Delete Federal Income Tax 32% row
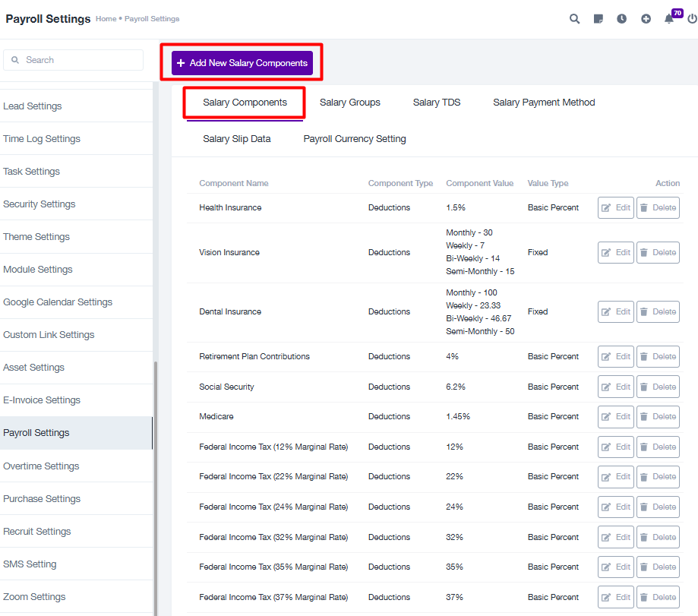698x616 pixels. coord(658,538)
